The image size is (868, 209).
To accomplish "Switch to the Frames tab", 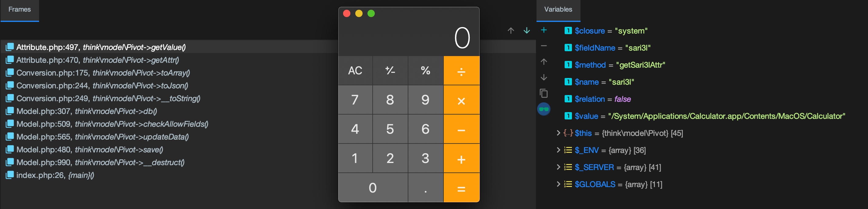I will pyautogui.click(x=20, y=10).
